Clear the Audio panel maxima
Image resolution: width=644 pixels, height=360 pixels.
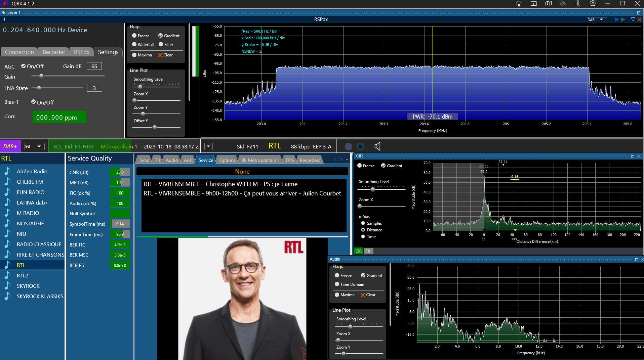(x=368, y=295)
